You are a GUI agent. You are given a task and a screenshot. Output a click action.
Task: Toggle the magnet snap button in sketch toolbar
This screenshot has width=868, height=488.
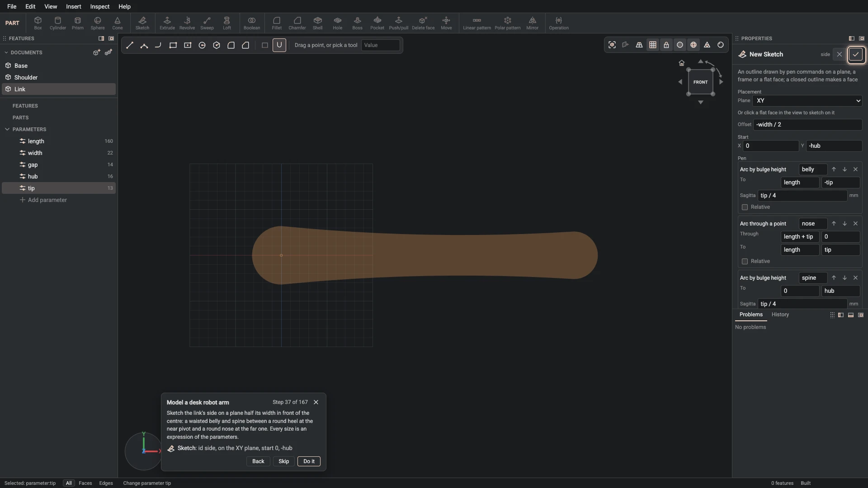click(279, 45)
